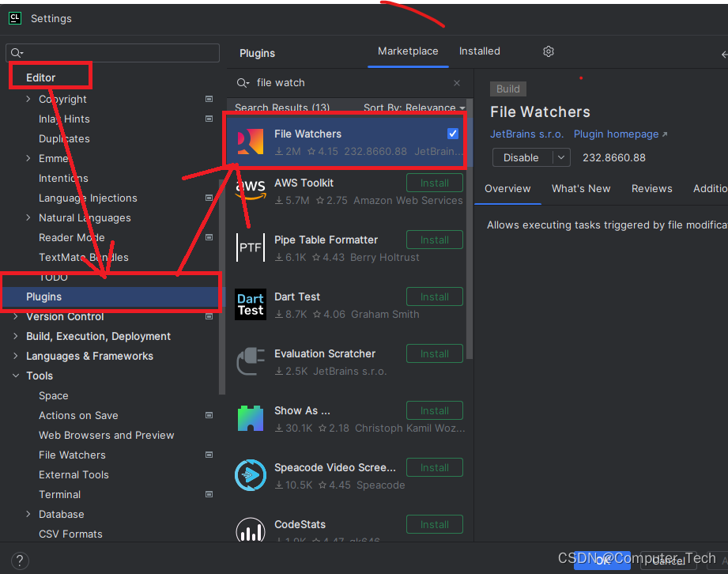The height and width of the screenshot is (574, 728).
Task: Open the Overview tab
Action: 507,188
